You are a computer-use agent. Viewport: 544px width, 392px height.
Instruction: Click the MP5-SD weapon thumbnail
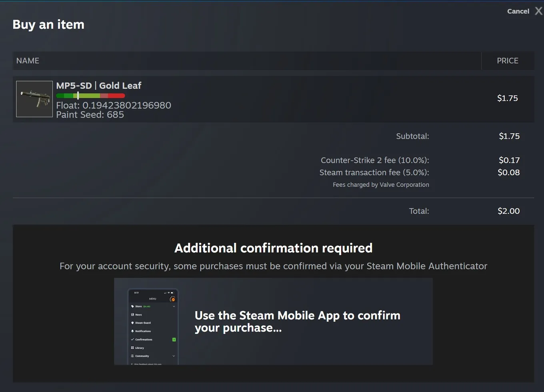point(34,99)
